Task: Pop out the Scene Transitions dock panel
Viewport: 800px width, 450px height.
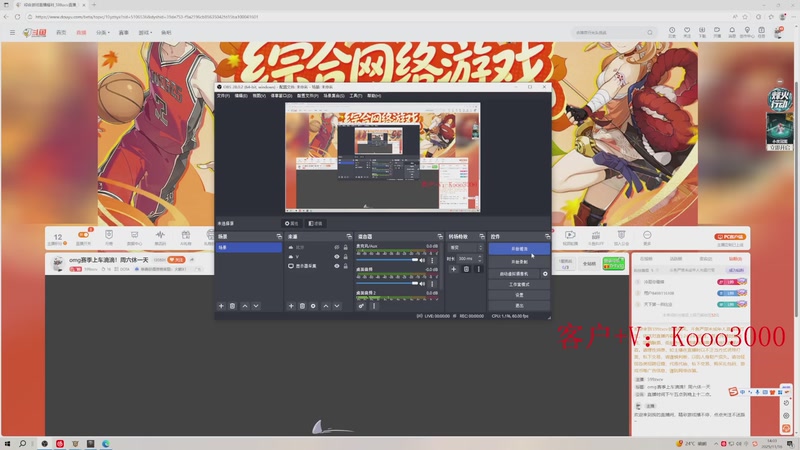Action: coord(482,237)
